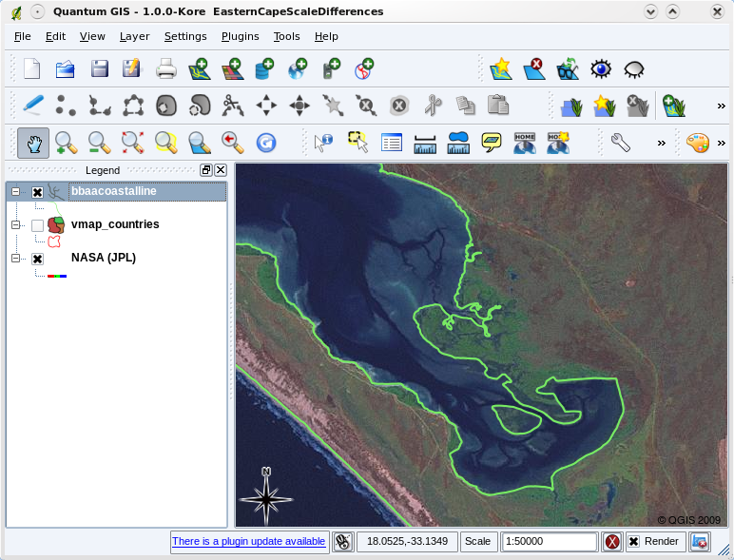Click the Save Project floppy icon
Viewport: 734px width, 560px height.
click(x=99, y=68)
